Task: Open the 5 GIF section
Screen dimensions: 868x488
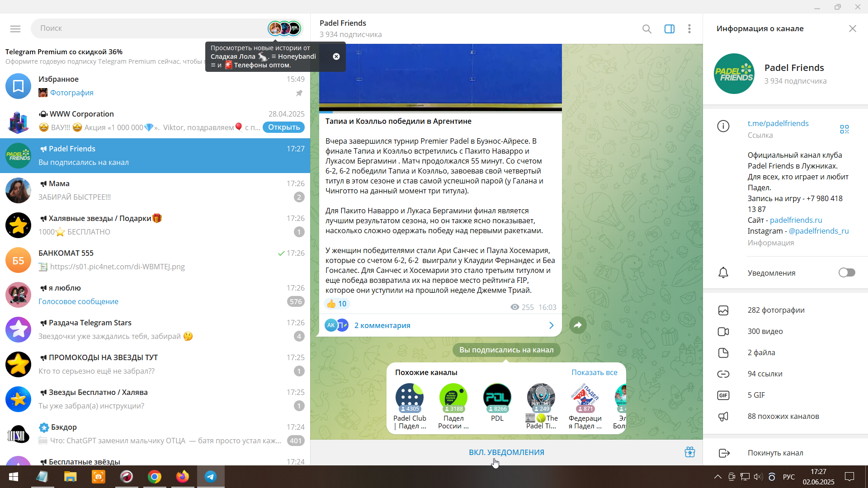Action: click(785, 395)
